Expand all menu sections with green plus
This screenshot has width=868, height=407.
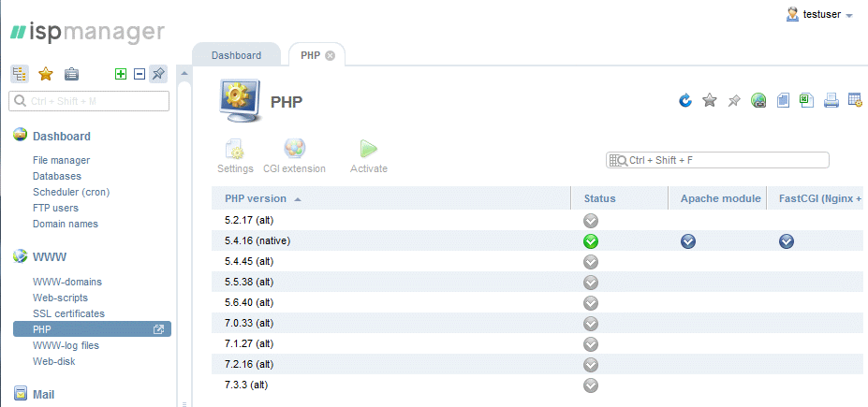click(x=121, y=74)
